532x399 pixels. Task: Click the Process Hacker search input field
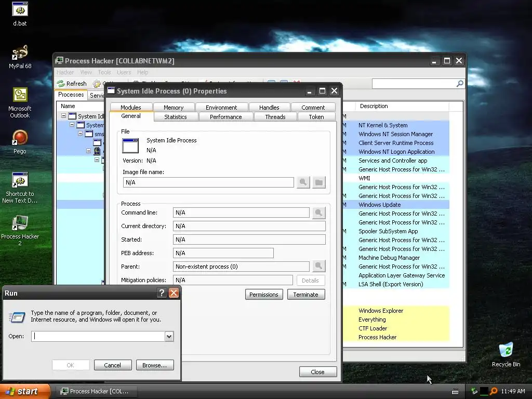point(414,84)
